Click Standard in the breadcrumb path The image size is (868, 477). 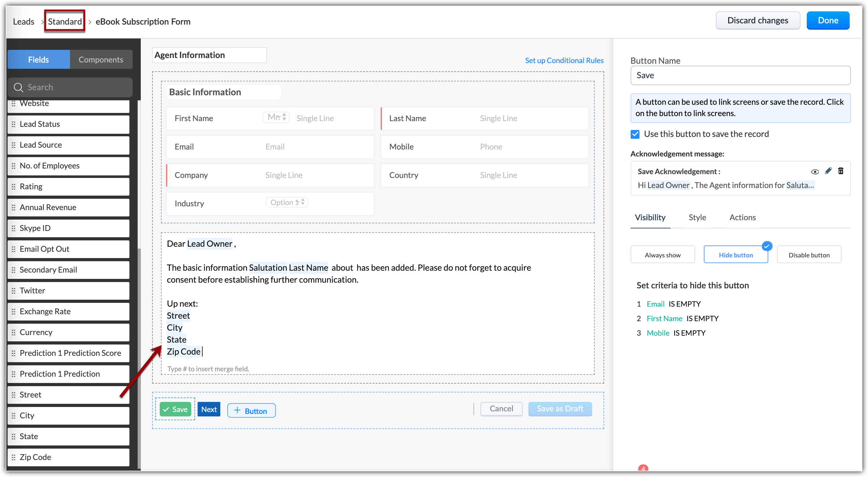[65, 21]
